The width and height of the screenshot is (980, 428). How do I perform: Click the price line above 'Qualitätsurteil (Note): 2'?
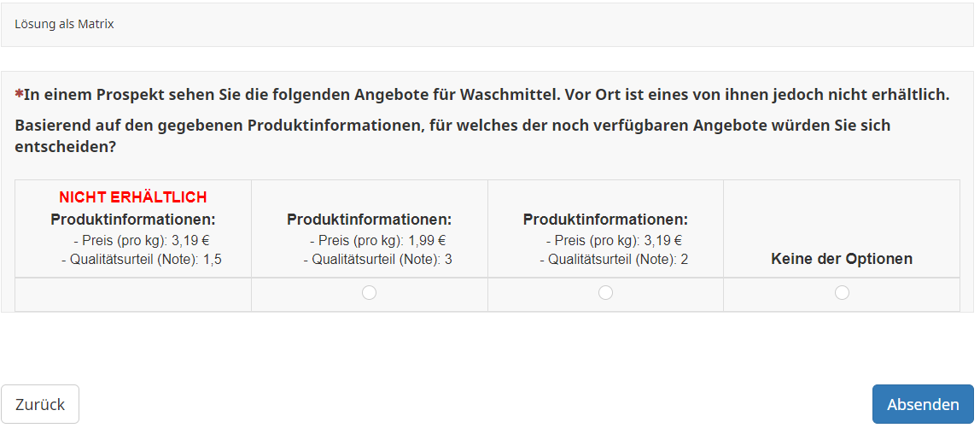[x=614, y=241]
